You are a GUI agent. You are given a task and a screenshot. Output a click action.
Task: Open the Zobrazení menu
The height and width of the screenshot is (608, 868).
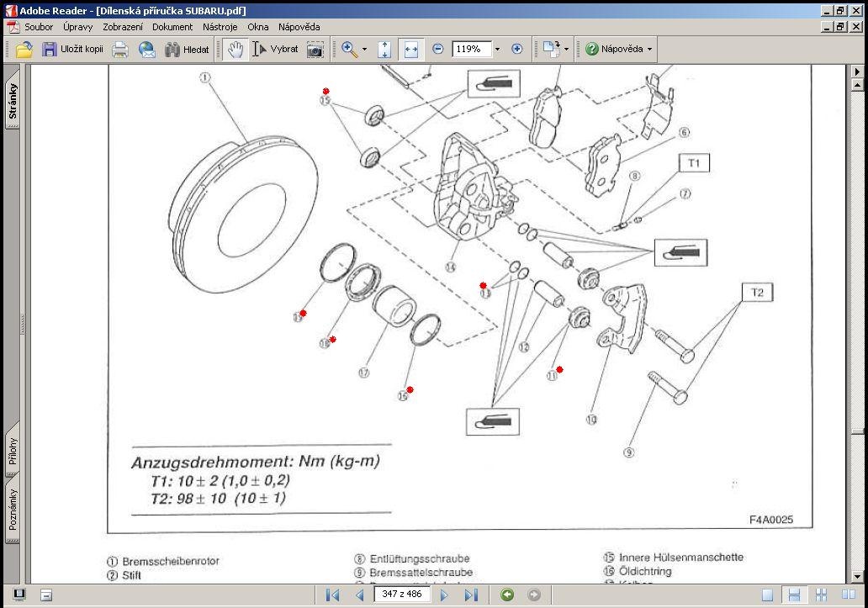click(x=122, y=27)
